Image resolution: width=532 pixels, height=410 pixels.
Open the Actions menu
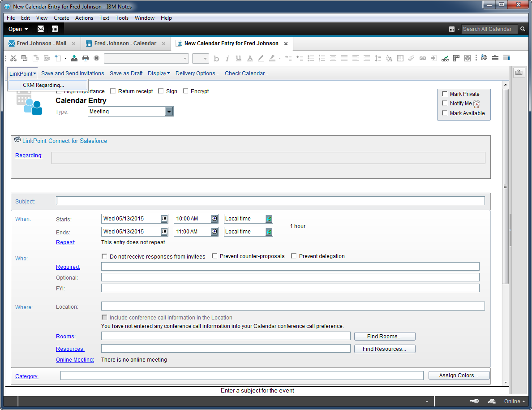84,17
